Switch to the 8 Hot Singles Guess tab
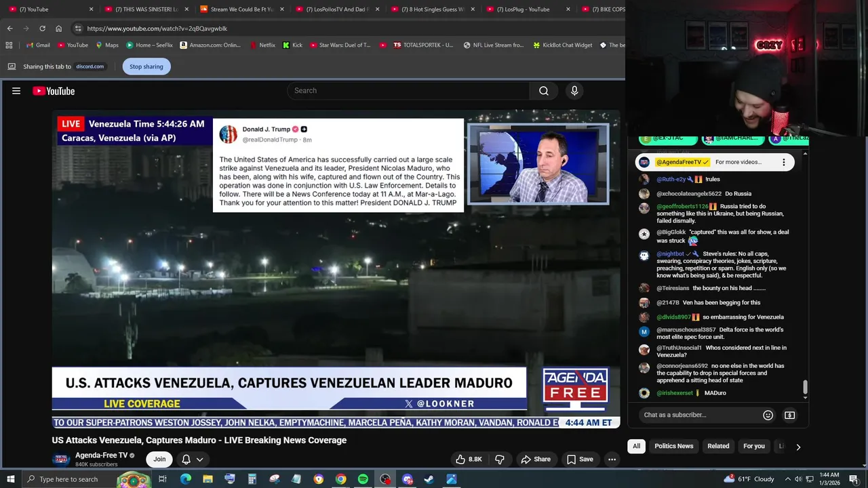 point(432,9)
